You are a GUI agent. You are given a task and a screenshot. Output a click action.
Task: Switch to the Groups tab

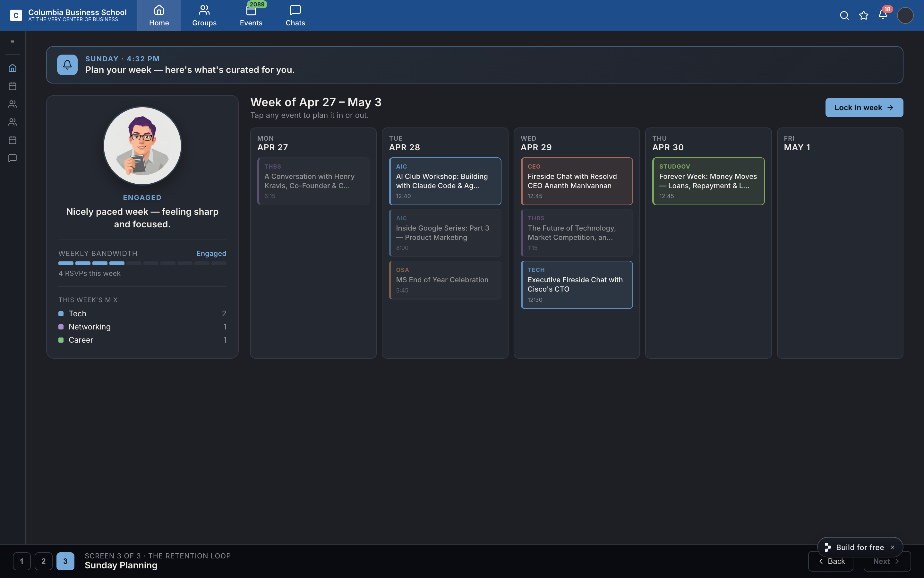click(204, 15)
